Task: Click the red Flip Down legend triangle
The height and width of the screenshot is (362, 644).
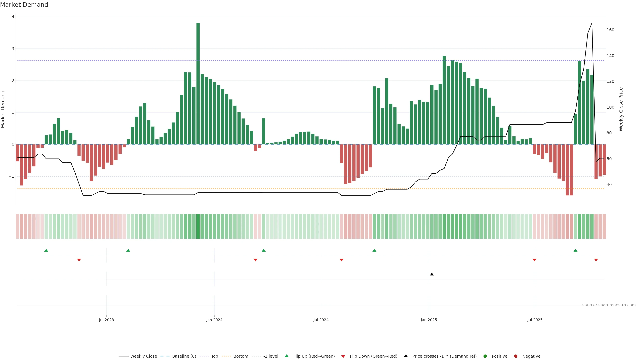Action: 343,356
